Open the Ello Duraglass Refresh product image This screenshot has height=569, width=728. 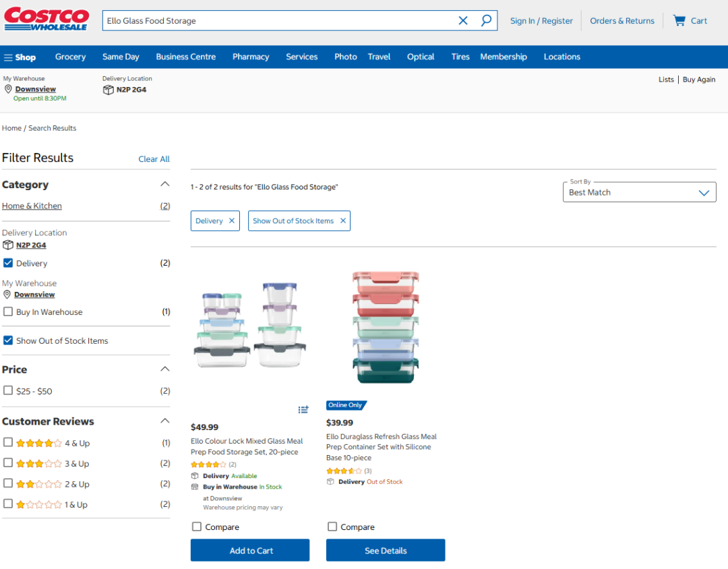[x=386, y=328]
